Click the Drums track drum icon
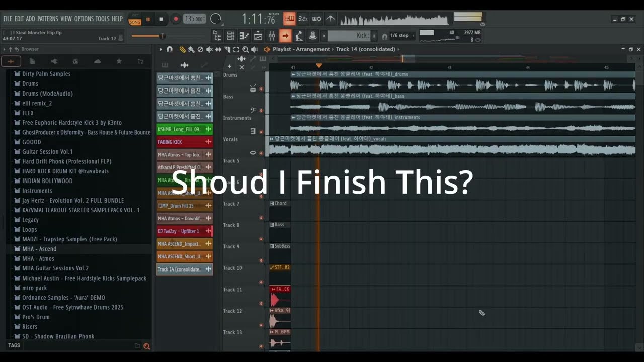 pyautogui.click(x=253, y=87)
